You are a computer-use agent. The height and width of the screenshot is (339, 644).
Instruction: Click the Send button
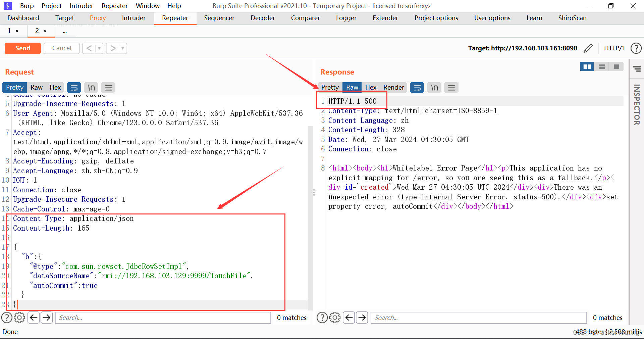(x=22, y=48)
